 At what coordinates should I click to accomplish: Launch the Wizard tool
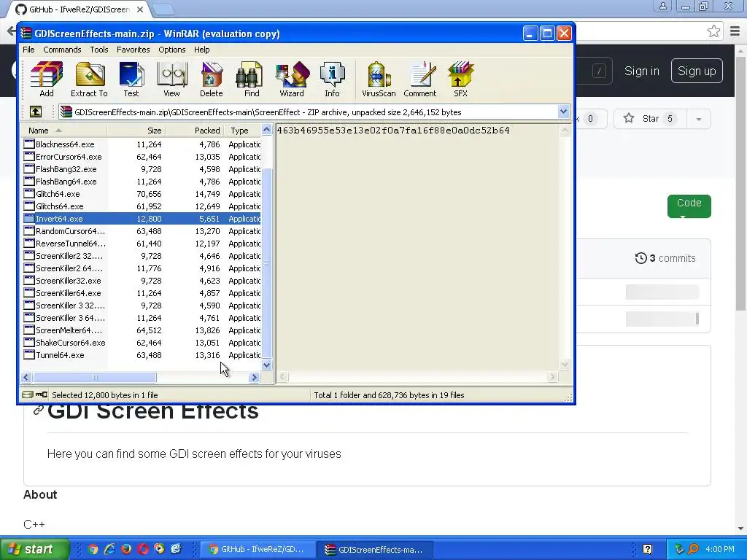292,79
